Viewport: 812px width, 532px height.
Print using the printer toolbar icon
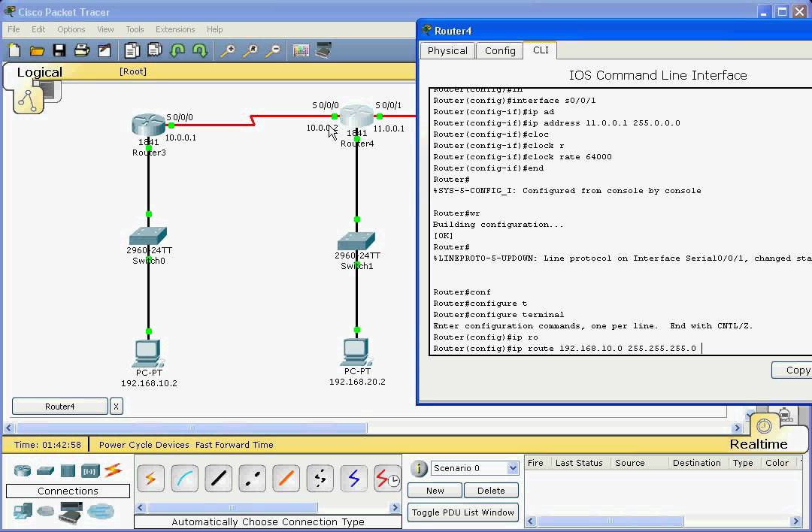click(x=82, y=50)
